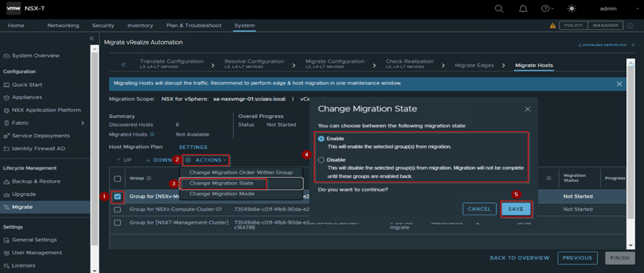644x273 pixels.
Task: Toggle the light/dark theme sun icon
Action: [x=572, y=9]
